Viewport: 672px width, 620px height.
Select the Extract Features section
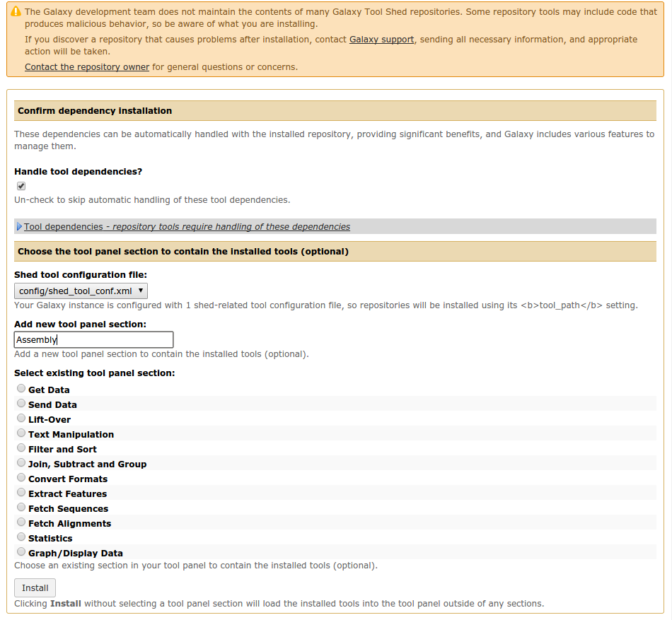(x=21, y=493)
